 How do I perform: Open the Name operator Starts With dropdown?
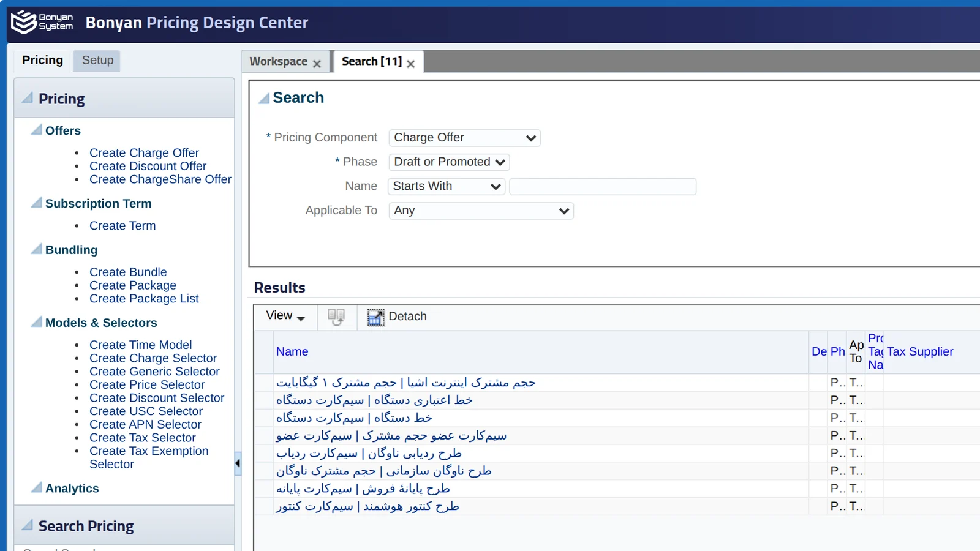click(447, 186)
